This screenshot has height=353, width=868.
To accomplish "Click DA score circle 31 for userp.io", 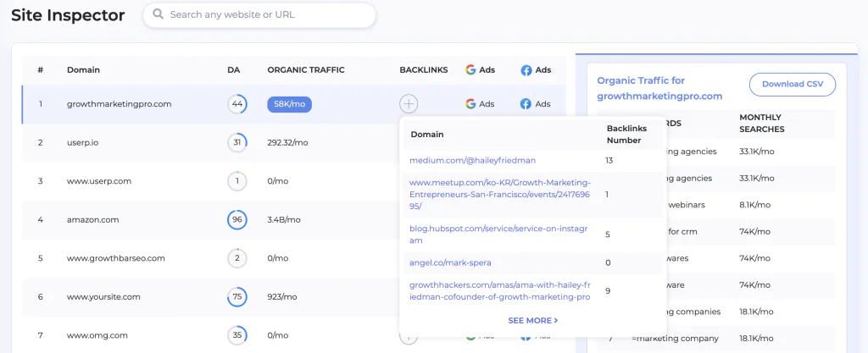I will coord(237,142).
